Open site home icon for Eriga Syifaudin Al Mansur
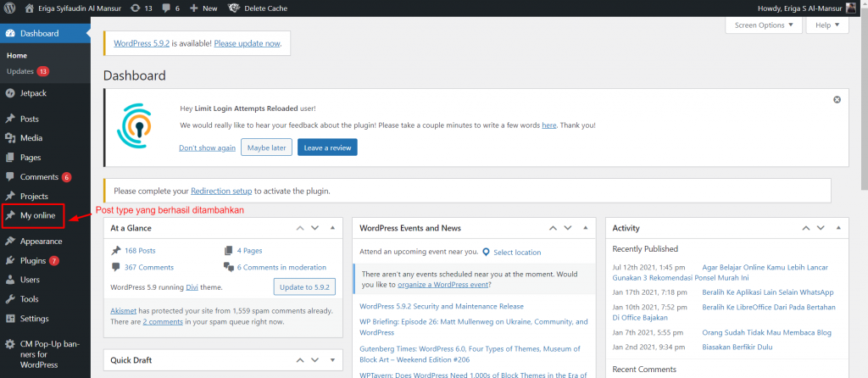The width and height of the screenshot is (868, 378). [x=30, y=8]
